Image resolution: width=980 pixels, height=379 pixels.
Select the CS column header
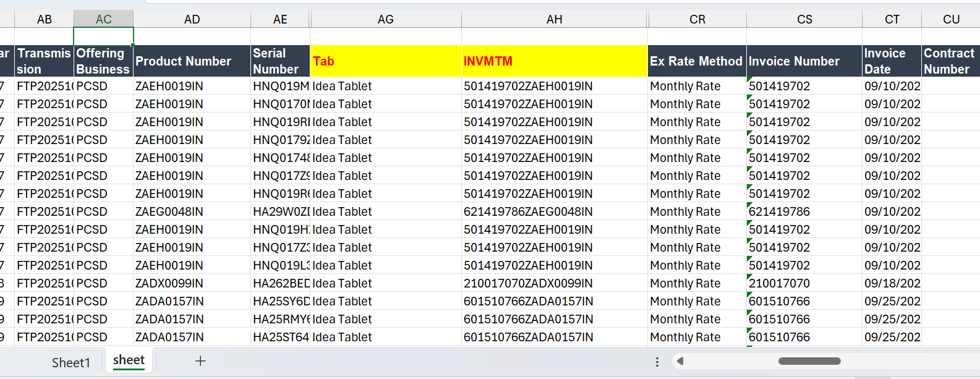(804, 19)
